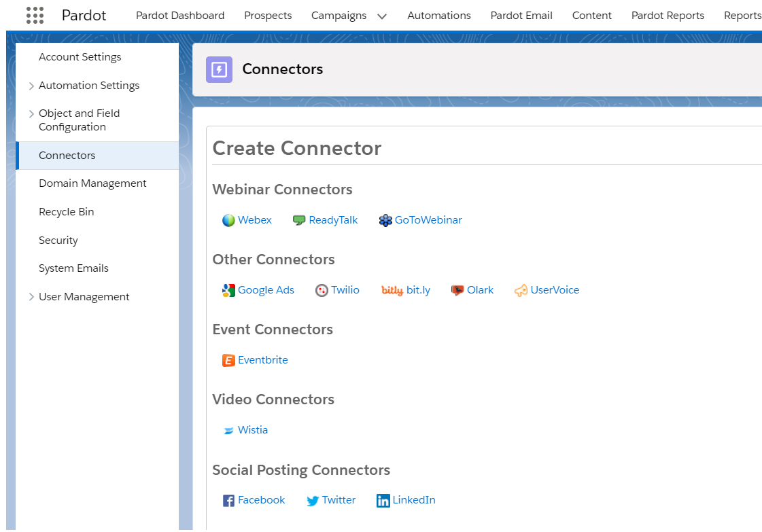Open the ReadyTalk connector link

pos(332,219)
